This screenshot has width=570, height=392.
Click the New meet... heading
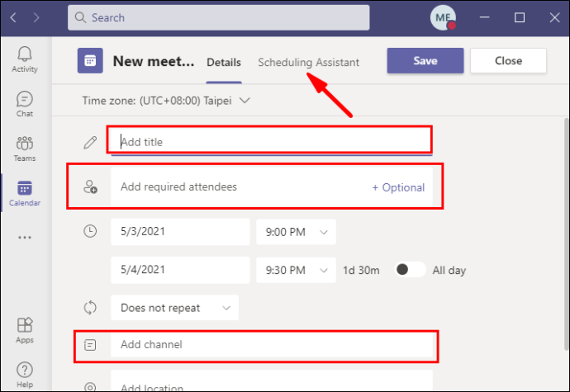[154, 61]
